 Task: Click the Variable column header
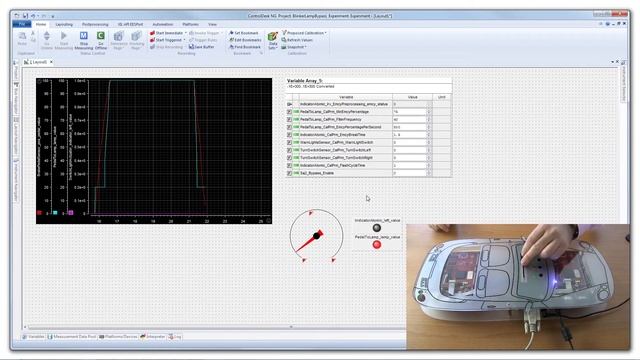tap(346, 97)
